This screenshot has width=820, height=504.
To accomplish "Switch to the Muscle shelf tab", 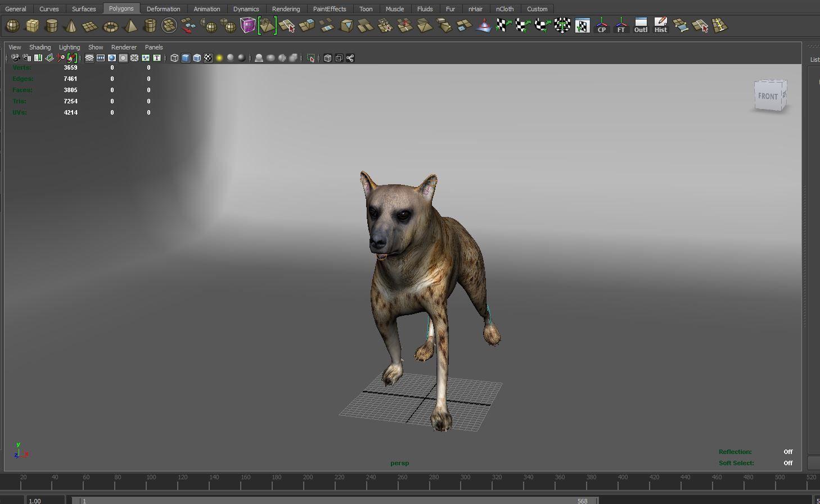I will tap(395, 9).
